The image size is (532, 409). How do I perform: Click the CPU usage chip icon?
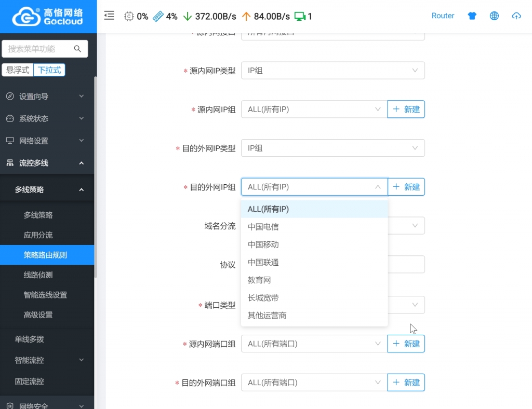point(129,16)
